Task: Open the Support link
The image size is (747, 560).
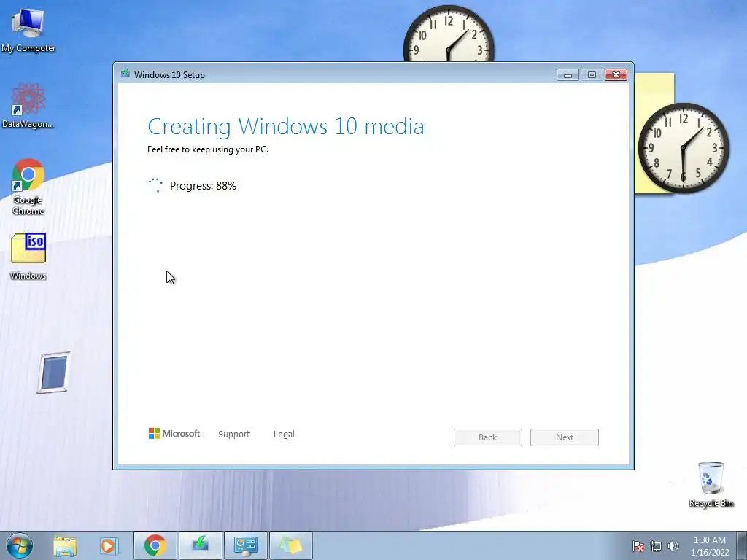Action: tap(234, 435)
